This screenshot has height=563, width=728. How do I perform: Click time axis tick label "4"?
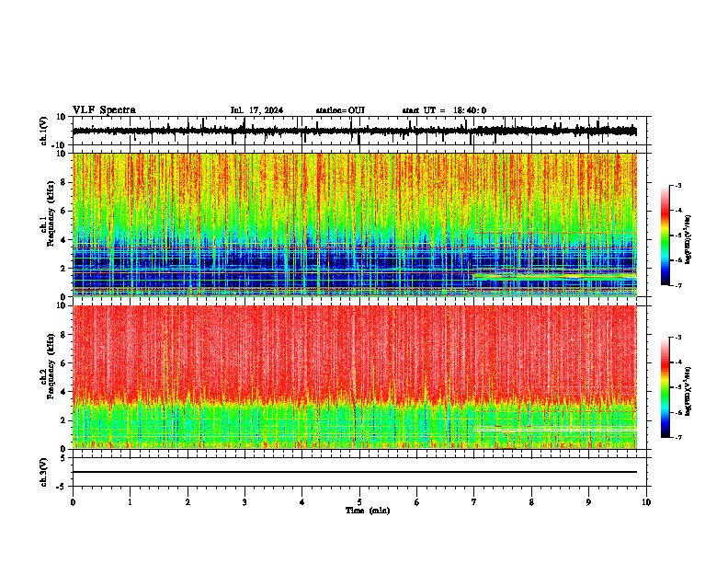pyautogui.click(x=302, y=502)
